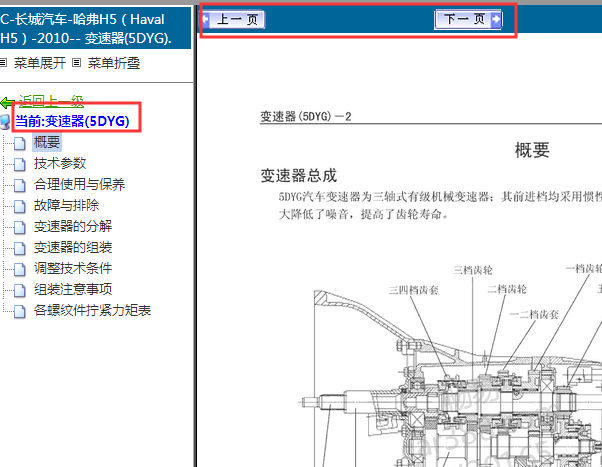Open the 合理使用与保养 tree item
The width and height of the screenshot is (602, 467).
(x=79, y=184)
